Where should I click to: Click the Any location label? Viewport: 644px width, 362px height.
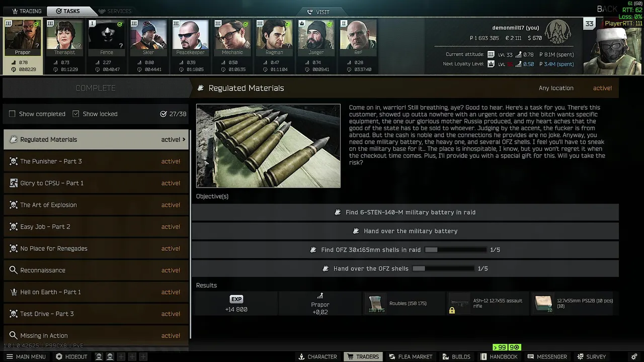pyautogui.click(x=556, y=88)
